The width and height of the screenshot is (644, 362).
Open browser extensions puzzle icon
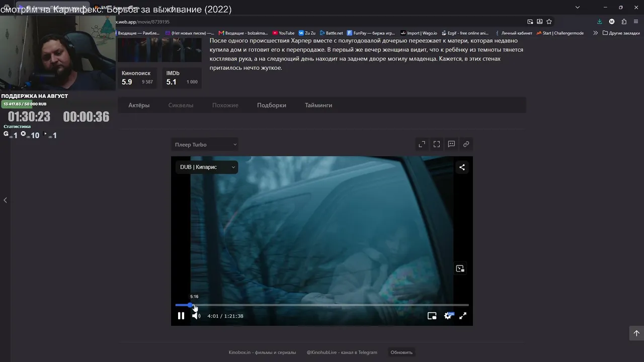624,22
